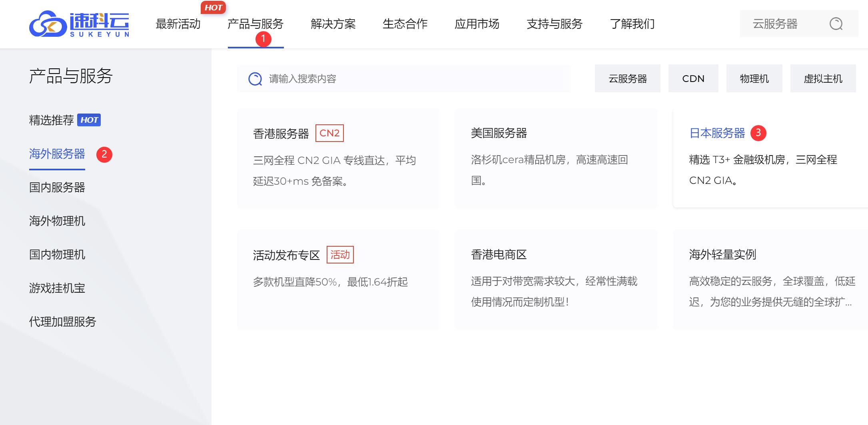Click the CDN quick filter button
The height and width of the screenshot is (425, 868).
tap(693, 79)
